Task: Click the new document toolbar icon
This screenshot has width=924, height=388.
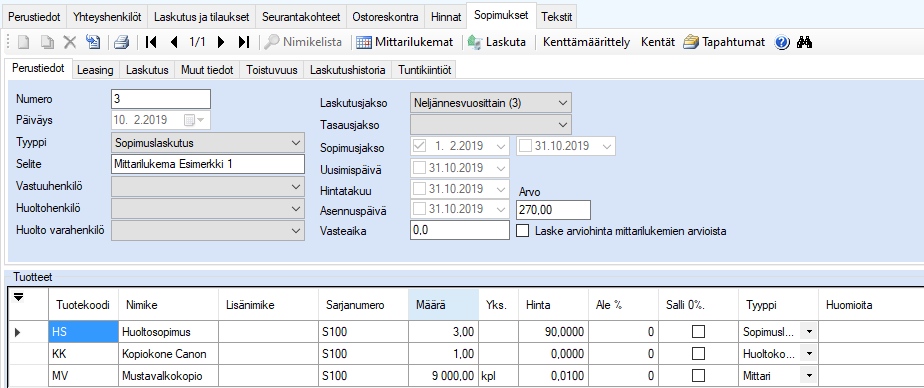Action: [23, 42]
